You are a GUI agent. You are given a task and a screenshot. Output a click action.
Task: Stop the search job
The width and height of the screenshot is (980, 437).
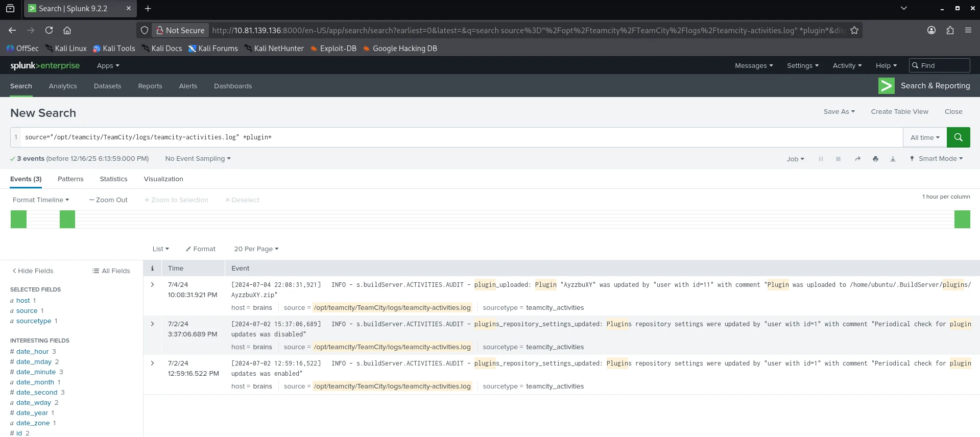pyautogui.click(x=838, y=159)
